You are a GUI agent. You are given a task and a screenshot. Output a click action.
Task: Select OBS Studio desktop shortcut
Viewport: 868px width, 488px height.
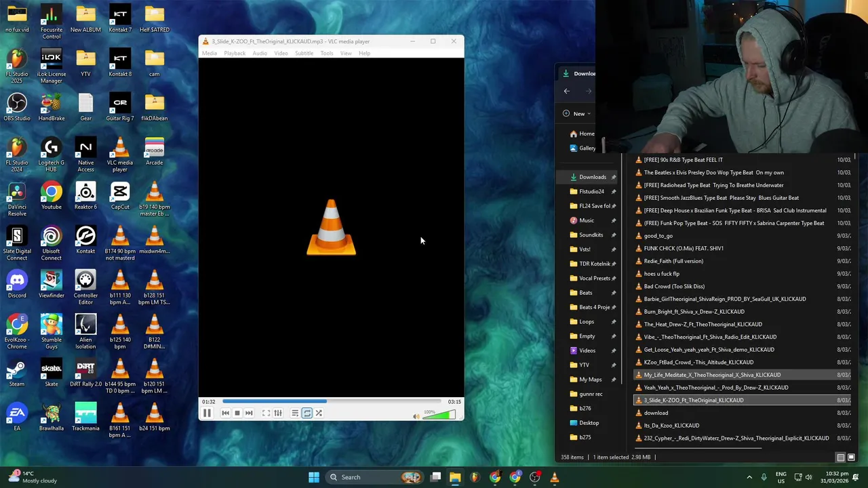(x=17, y=107)
